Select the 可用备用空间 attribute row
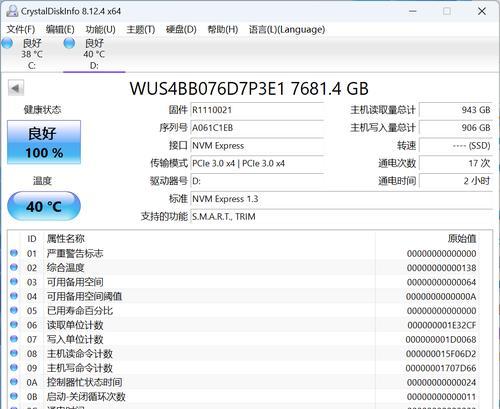 pos(243,282)
